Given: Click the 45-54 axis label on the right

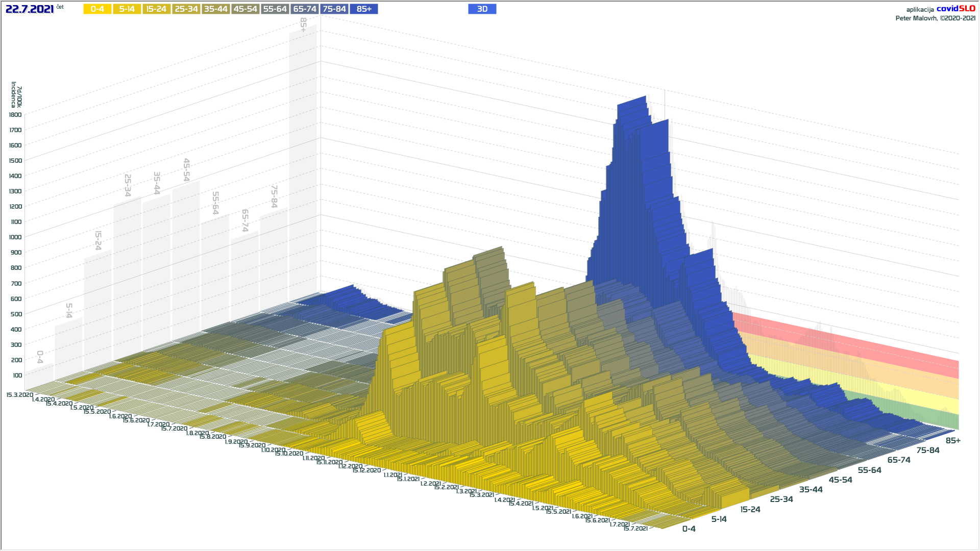Looking at the screenshot, I should tap(840, 480).
